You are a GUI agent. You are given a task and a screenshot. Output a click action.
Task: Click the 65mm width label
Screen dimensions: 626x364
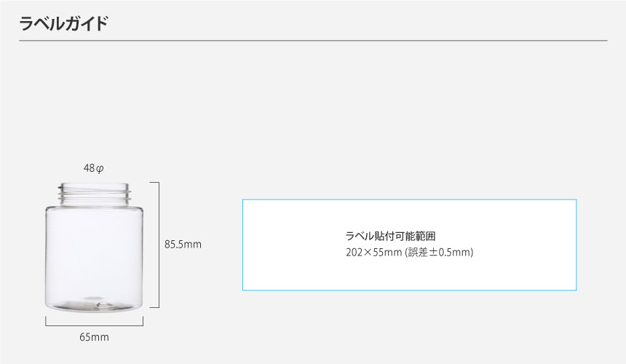[94, 337]
